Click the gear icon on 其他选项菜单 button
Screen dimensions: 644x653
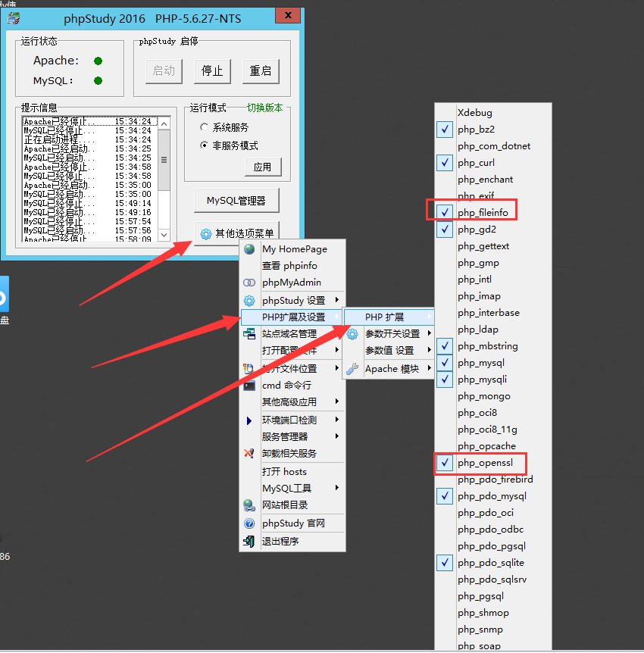(206, 233)
